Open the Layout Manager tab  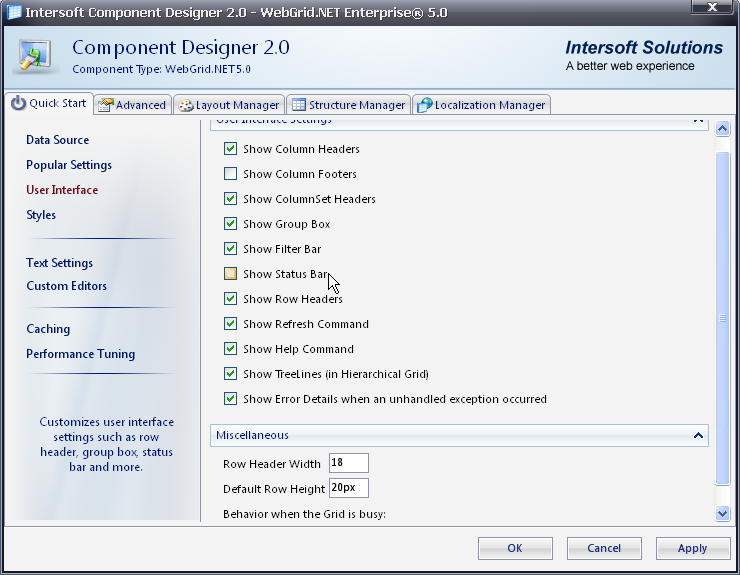tap(229, 105)
